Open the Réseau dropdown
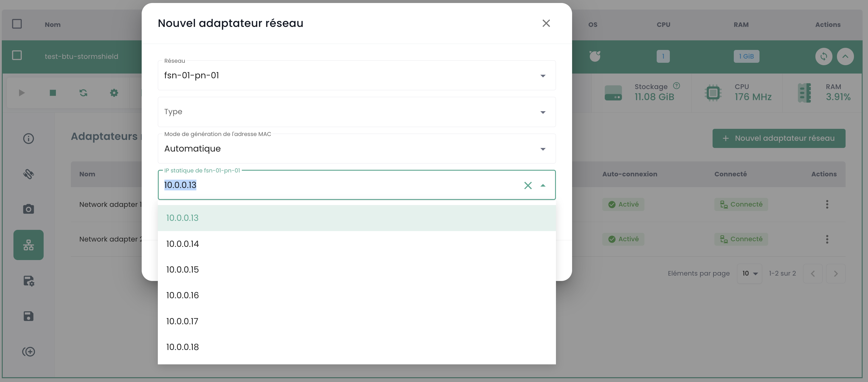868x382 pixels. tap(356, 75)
